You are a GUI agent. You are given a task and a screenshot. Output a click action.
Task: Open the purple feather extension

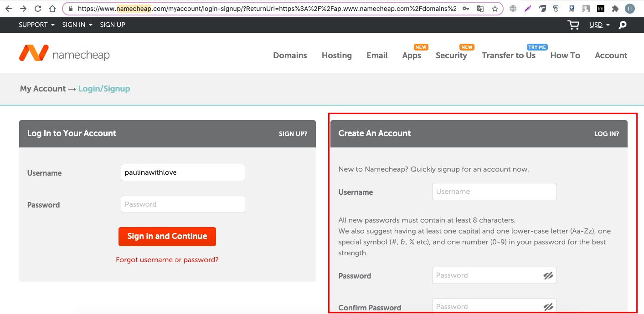(x=528, y=9)
